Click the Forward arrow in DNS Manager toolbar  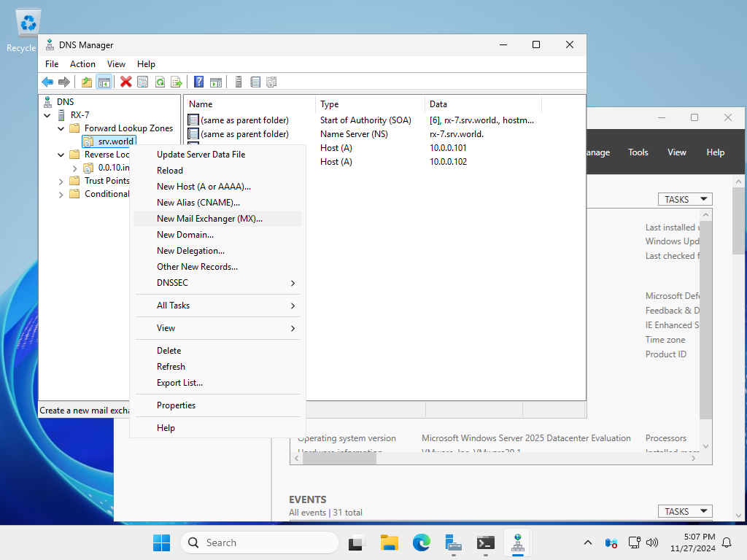coord(64,82)
